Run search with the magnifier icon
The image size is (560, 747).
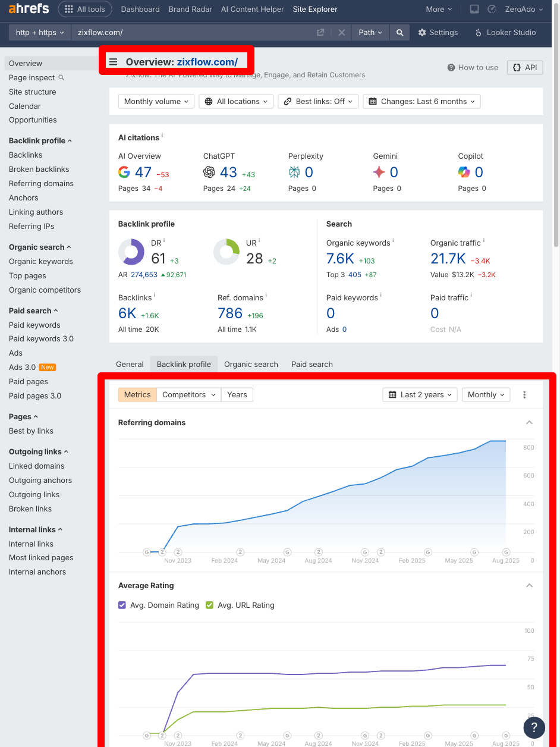[x=399, y=32]
